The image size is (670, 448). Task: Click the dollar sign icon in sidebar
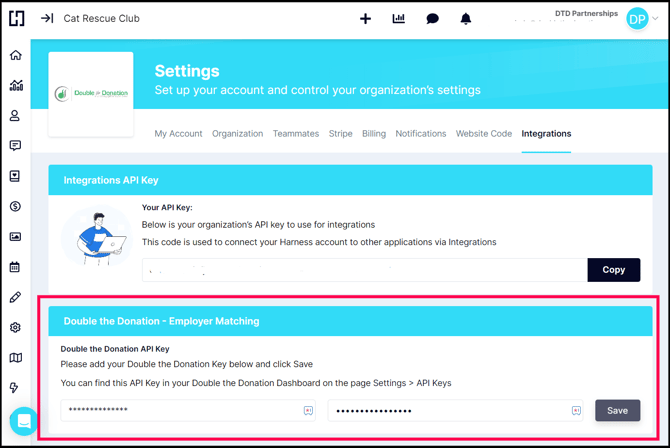[x=15, y=207]
